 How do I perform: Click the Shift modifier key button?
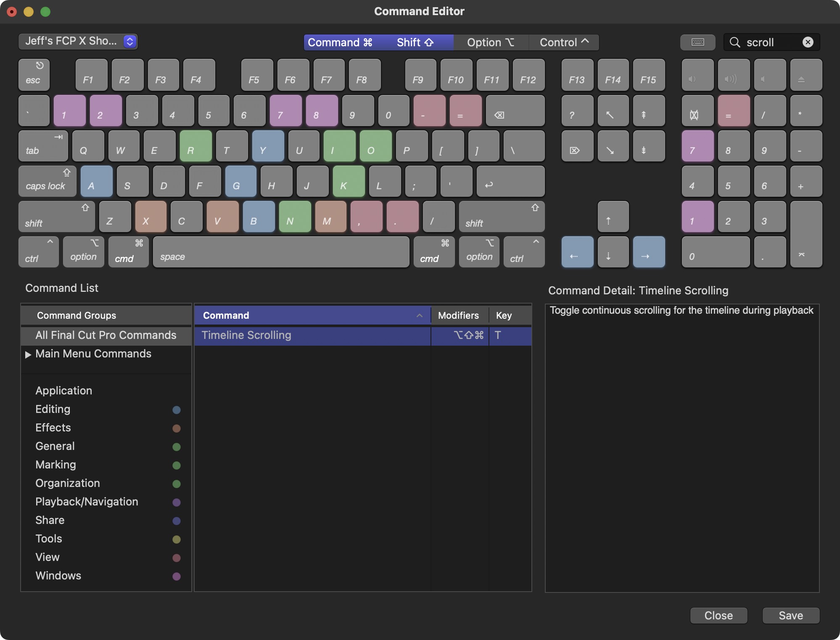[415, 42]
